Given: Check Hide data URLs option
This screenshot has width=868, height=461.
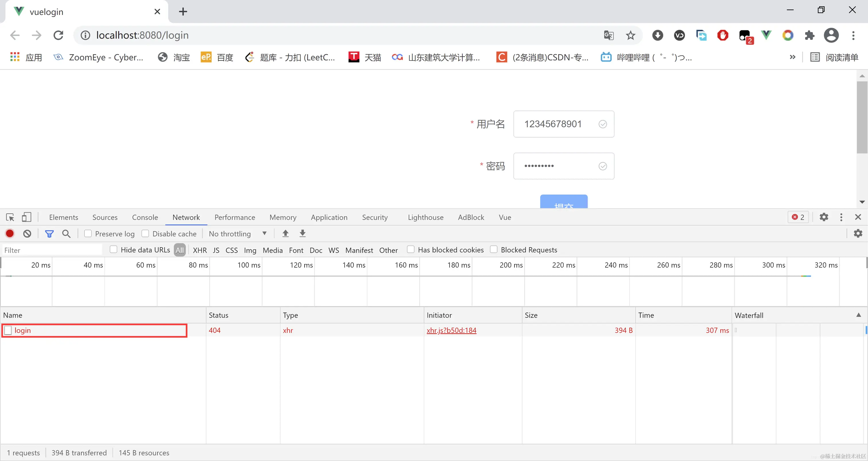Looking at the screenshot, I should (x=114, y=250).
